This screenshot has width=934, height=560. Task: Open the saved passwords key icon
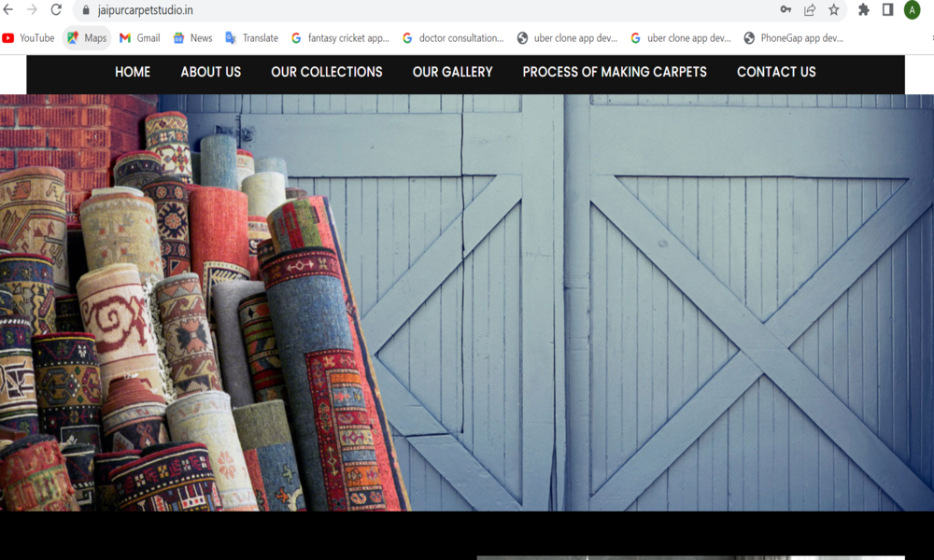(x=785, y=9)
